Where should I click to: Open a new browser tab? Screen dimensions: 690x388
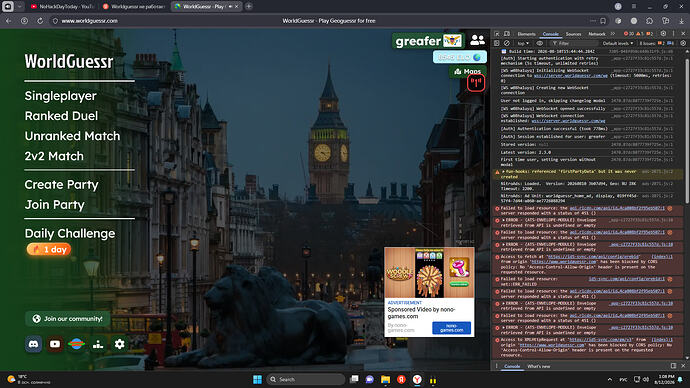click(x=249, y=7)
